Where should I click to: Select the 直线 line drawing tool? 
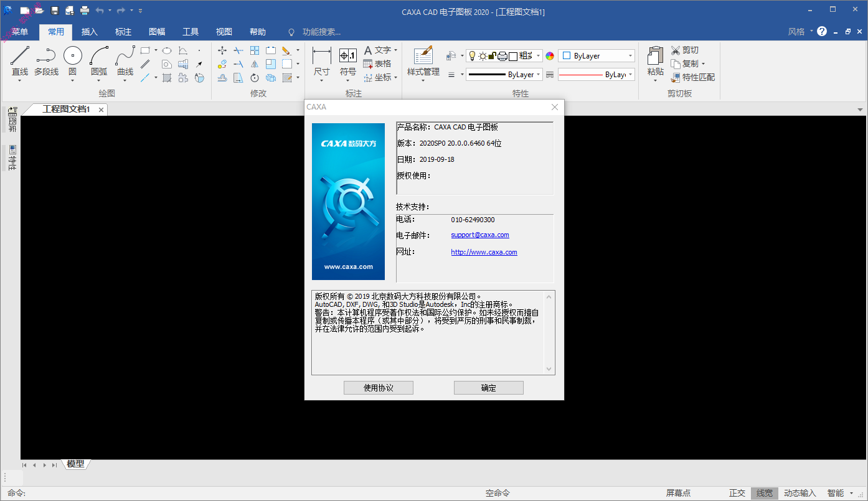point(20,61)
